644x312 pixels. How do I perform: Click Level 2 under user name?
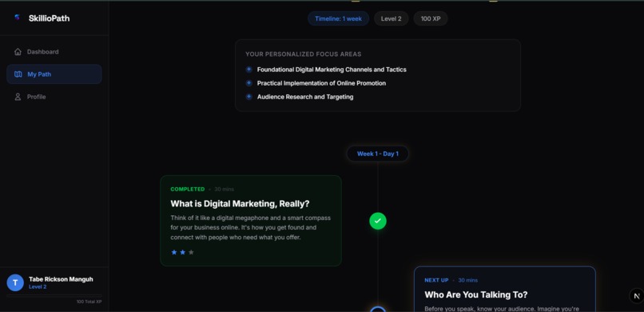38,287
